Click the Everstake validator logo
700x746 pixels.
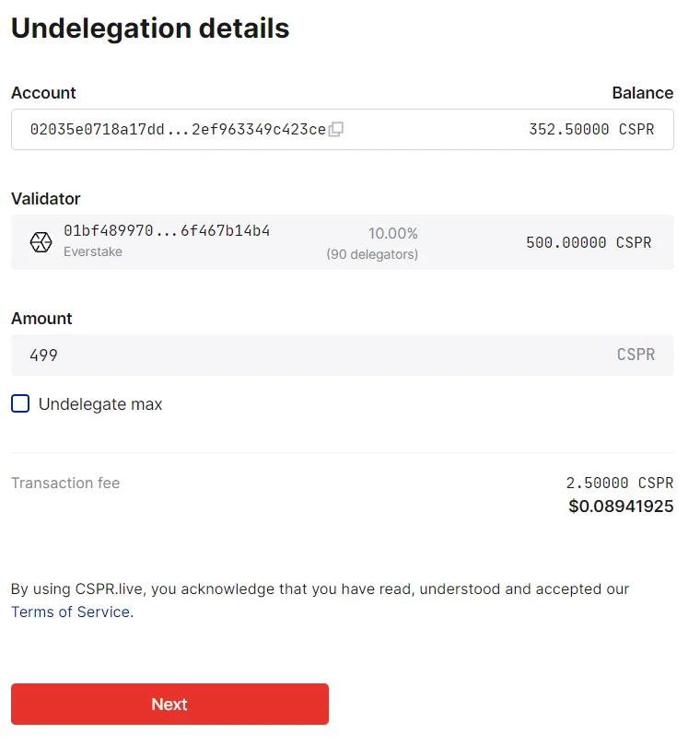pos(41,241)
